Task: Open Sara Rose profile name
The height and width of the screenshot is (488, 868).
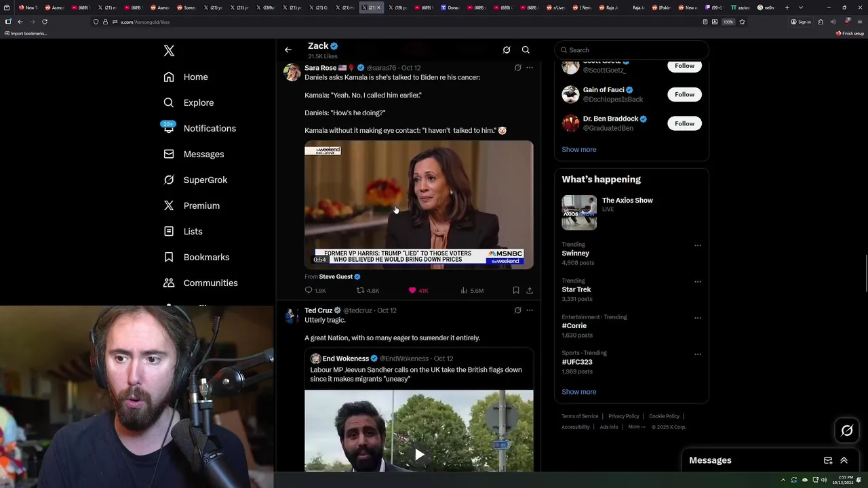Action: coord(321,68)
